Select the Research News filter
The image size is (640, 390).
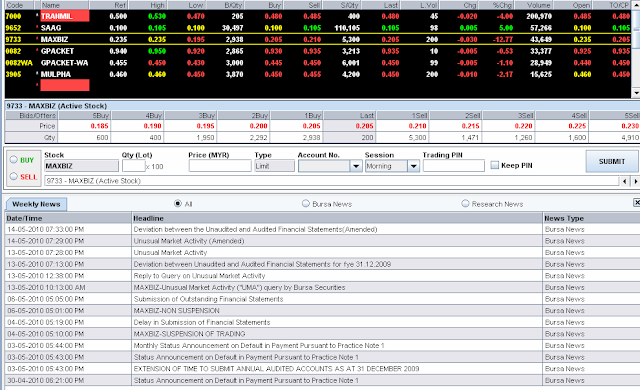coord(465,203)
